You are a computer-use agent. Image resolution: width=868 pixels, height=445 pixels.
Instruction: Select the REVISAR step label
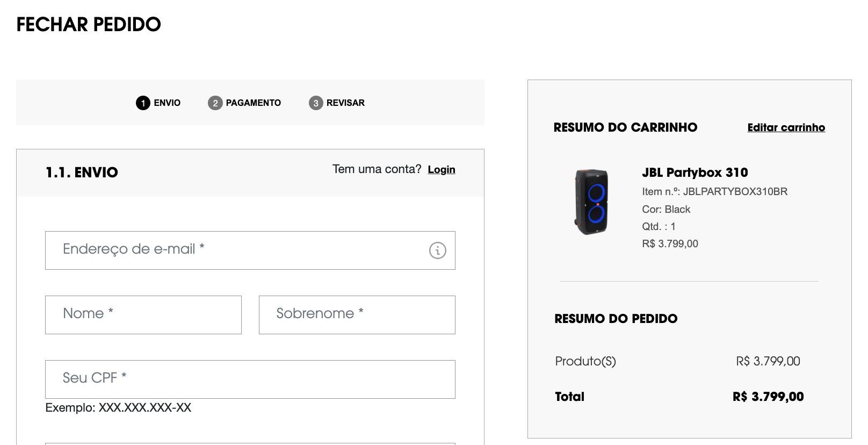coord(345,103)
